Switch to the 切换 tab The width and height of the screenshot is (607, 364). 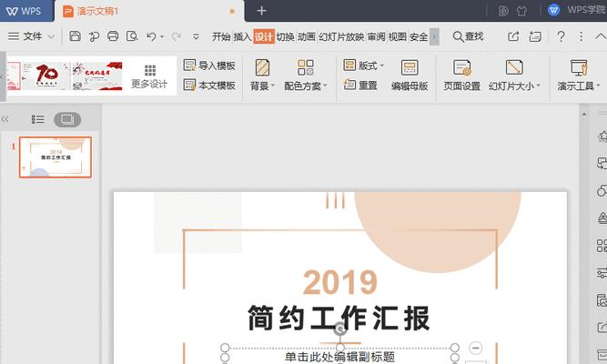(286, 36)
